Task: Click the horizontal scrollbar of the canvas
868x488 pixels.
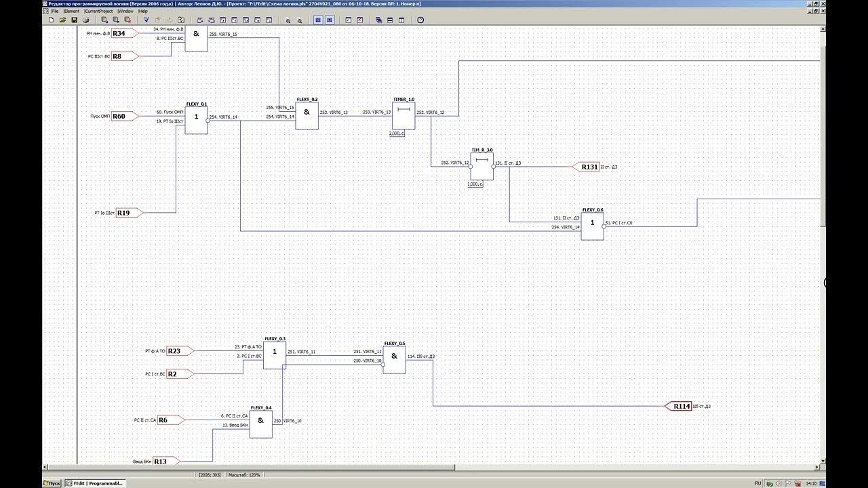Action: click(x=431, y=467)
